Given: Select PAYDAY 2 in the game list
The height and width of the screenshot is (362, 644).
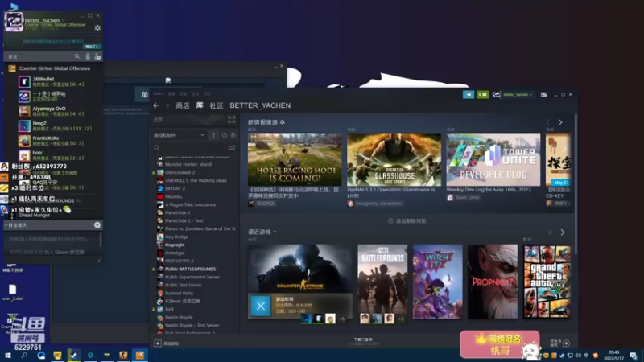Looking at the screenshot, I should (175, 188).
